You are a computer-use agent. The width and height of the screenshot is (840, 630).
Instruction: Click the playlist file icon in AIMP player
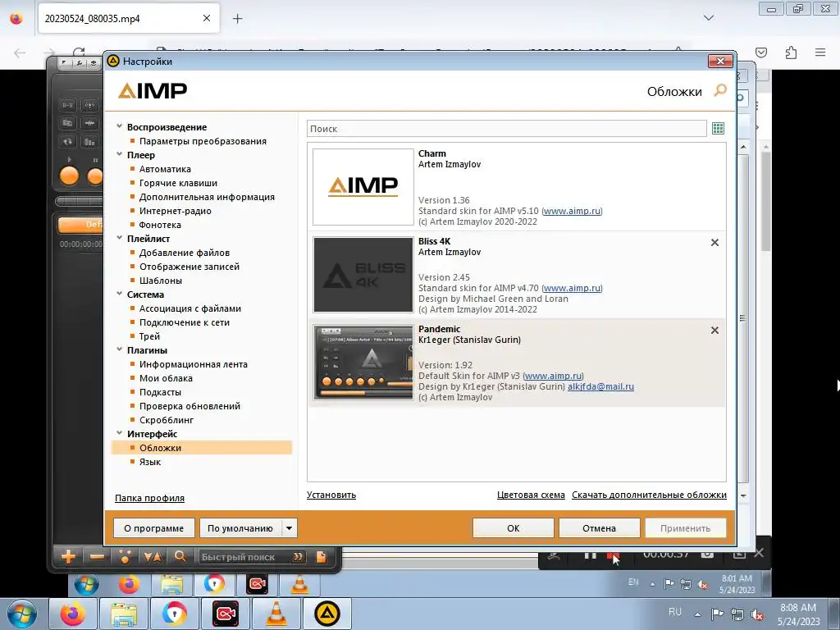(x=321, y=557)
